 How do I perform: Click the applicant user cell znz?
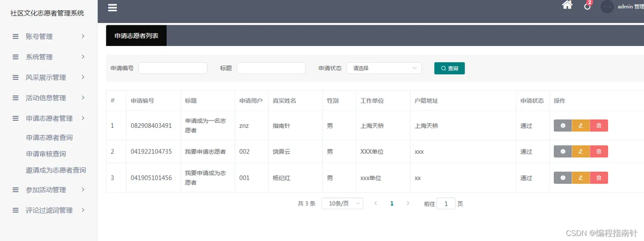[x=244, y=126]
